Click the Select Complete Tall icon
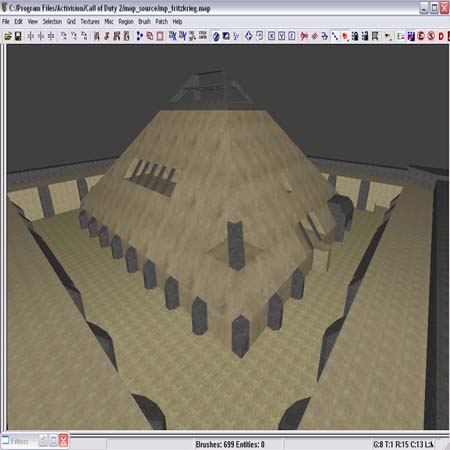The width and height of the screenshot is (450, 450). (97, 36)
